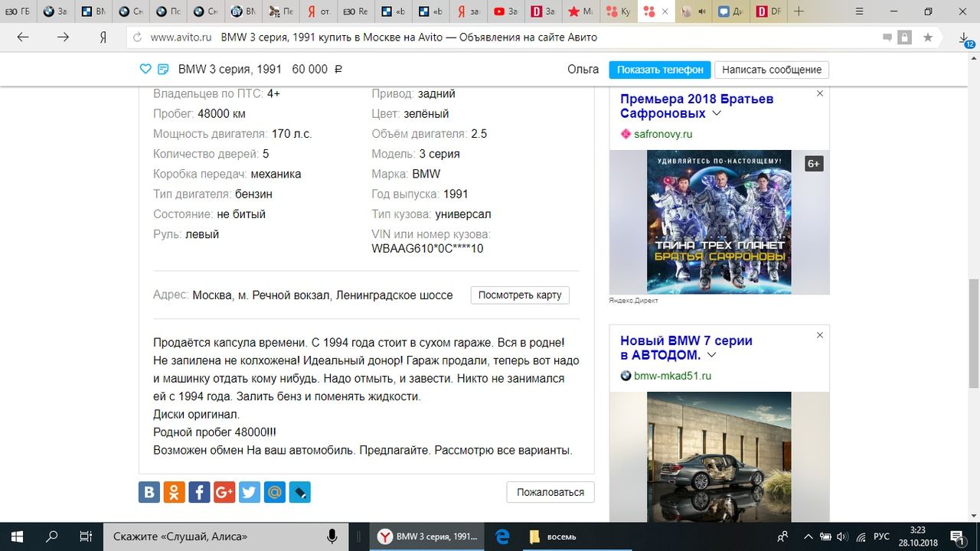Bookmark this page with the star icon
The height and width of the screenshot is (551, 980).
[928, 37]
